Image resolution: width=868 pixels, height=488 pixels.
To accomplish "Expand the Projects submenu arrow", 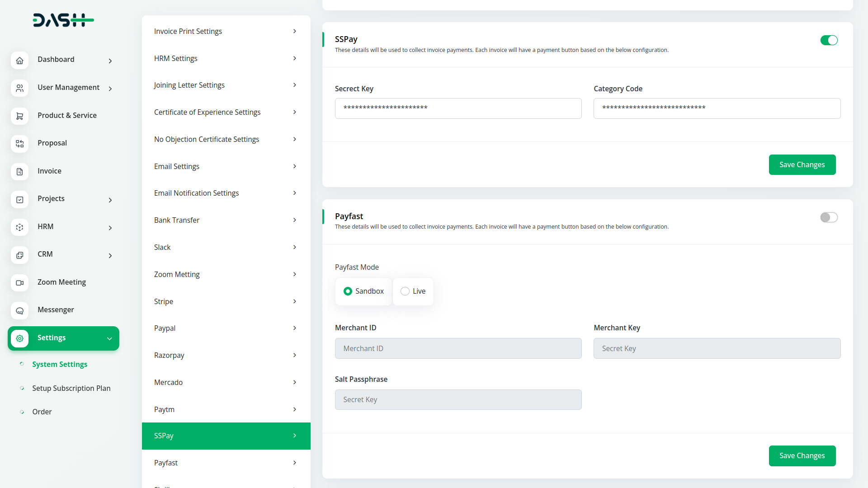I will tap(110, 200).
